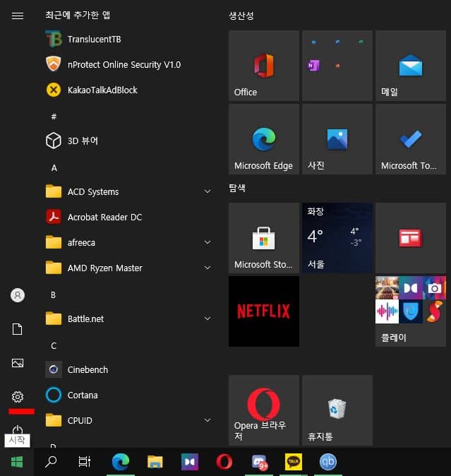This screenshot has height=476, width=451.
Task: Expand the afreeca folder chevron
Action: (x=208, y=242)
